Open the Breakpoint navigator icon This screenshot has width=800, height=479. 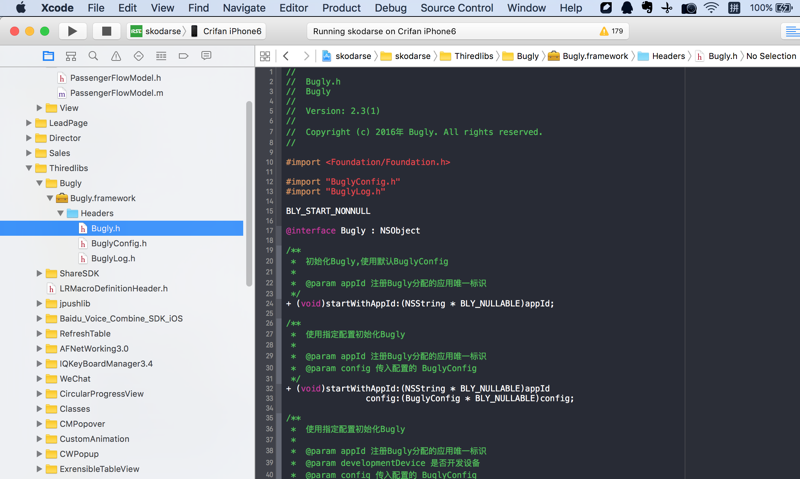coord(184,56)
